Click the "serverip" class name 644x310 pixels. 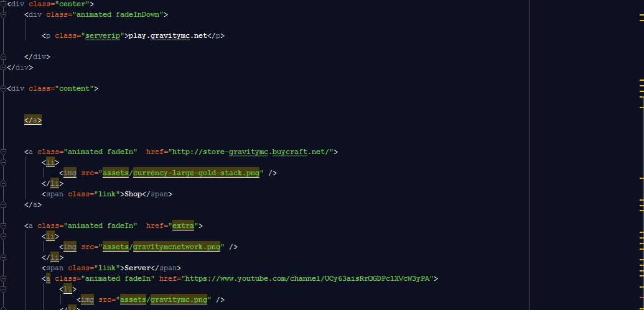[103, 35]
